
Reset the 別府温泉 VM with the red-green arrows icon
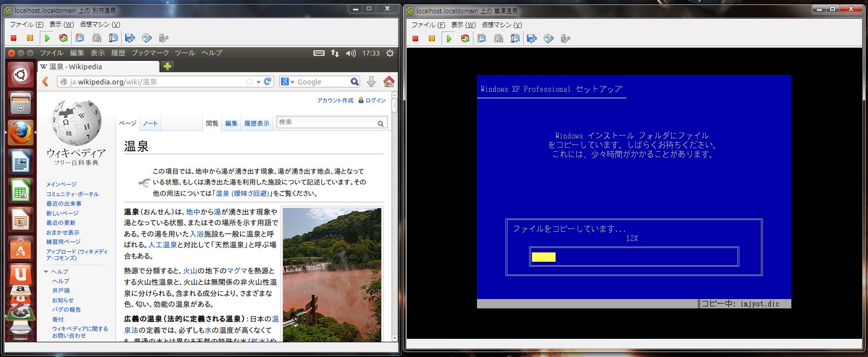pos(63,38)
